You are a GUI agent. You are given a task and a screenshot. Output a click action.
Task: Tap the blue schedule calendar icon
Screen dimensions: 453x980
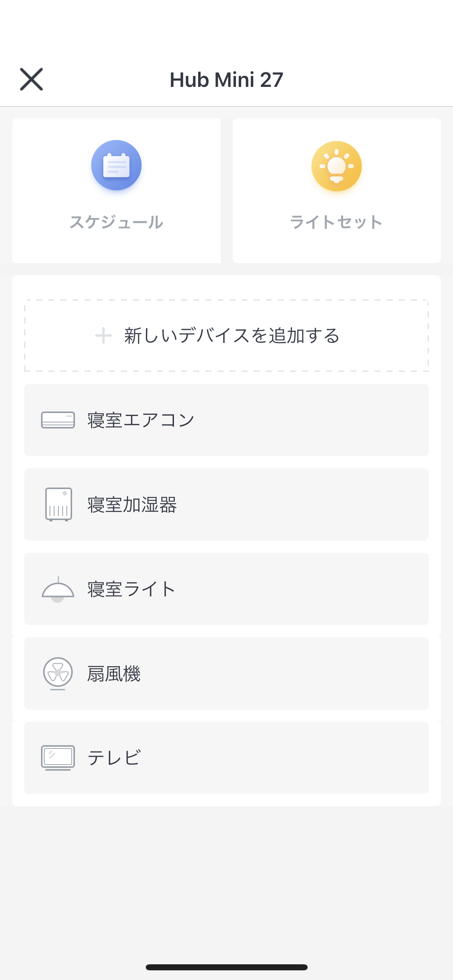[116, 165]
